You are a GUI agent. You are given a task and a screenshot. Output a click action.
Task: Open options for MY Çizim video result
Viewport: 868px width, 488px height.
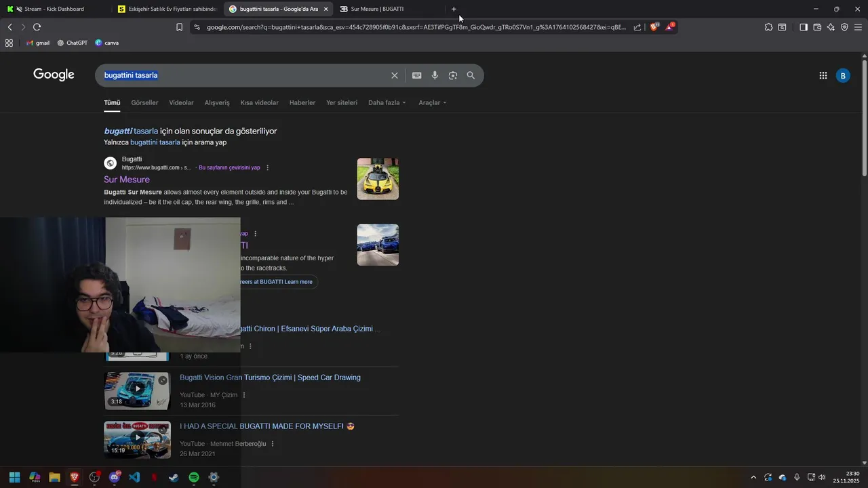[244, 395]
